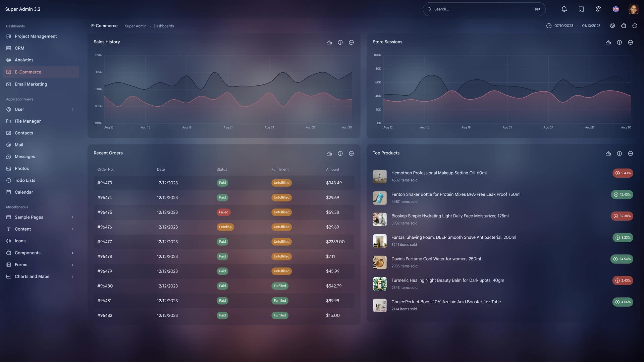
Task: Download the Sales History chart
Action: (329, 42)
